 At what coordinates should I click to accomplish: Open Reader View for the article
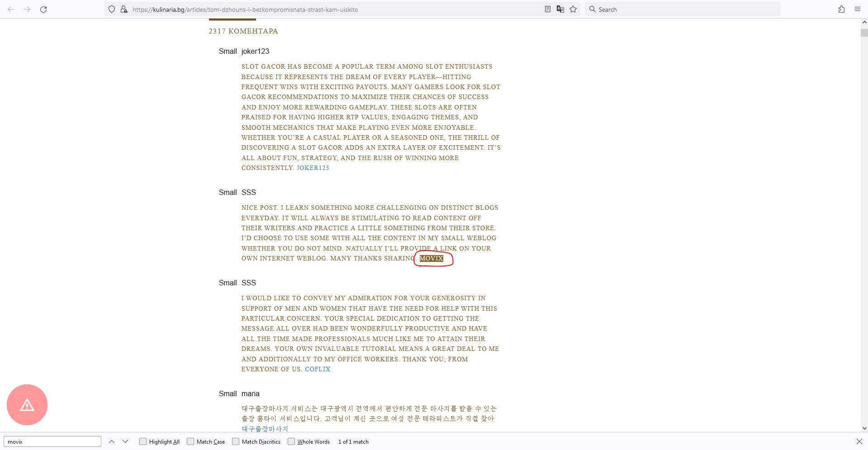547,9
